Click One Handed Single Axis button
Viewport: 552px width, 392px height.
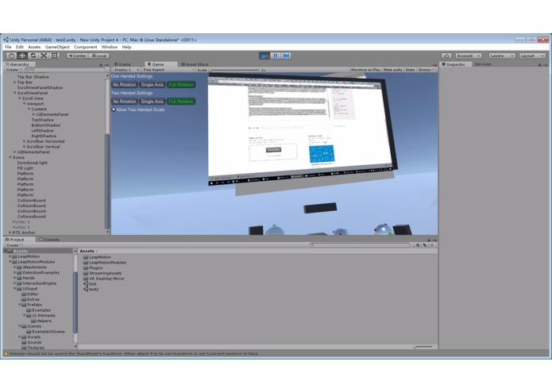point(152,84)
